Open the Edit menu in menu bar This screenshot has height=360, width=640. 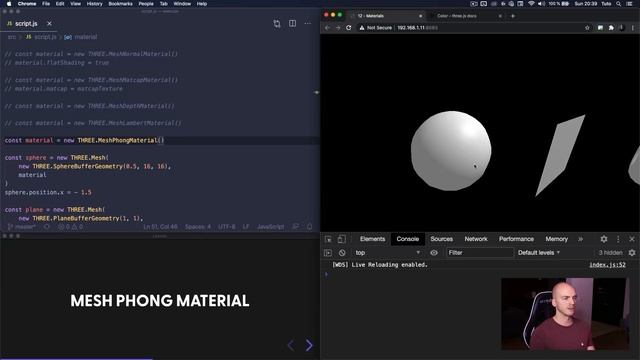[x=60, y=4]
